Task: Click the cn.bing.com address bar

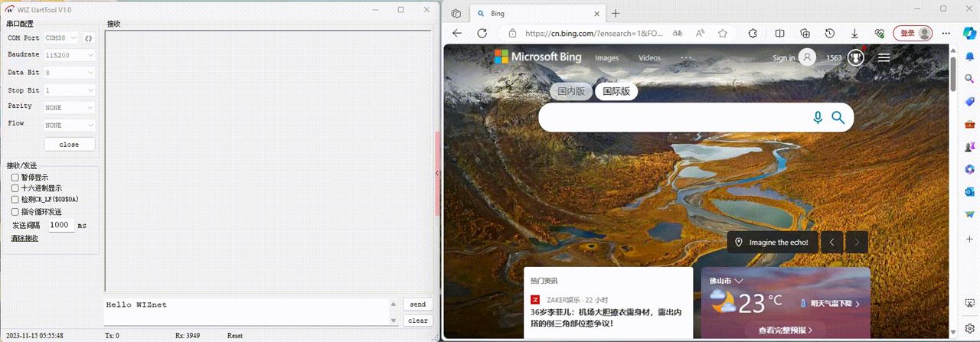Action: point(595,34)
